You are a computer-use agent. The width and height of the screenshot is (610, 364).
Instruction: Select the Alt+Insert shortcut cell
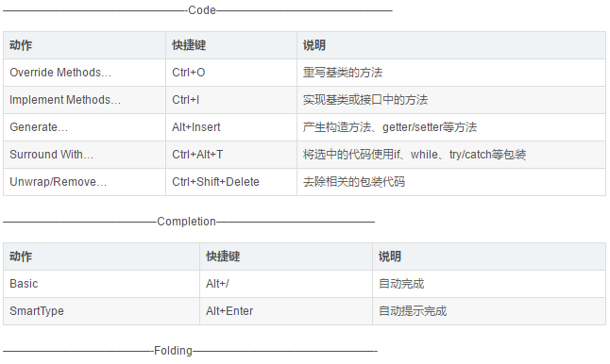point(231,127)
